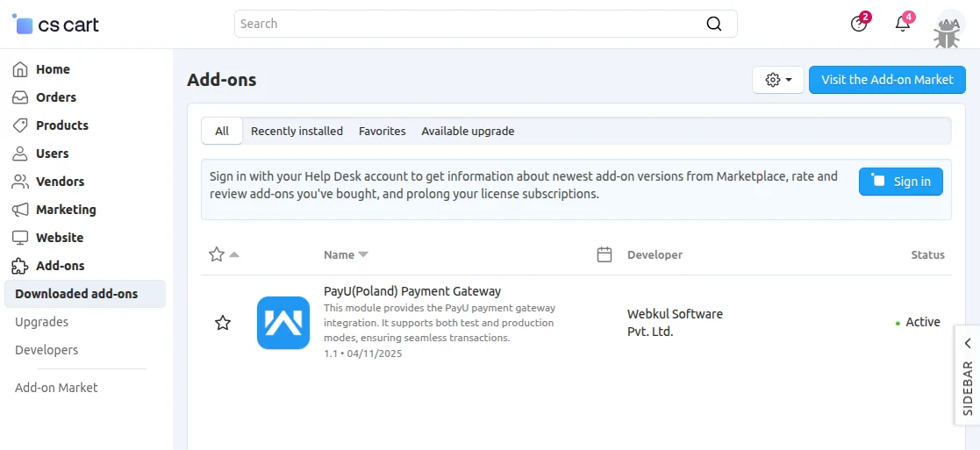This screenshot has height=450, width=980.
Task: Switch to Recently installed tab
Action: (x=297, y=132)
